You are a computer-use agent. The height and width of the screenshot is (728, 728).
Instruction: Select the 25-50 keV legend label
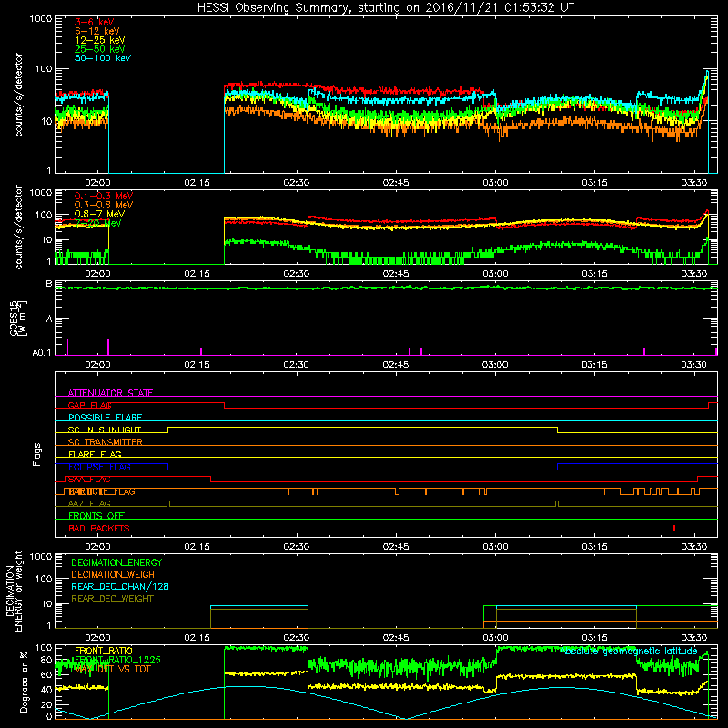coord(99,49)
